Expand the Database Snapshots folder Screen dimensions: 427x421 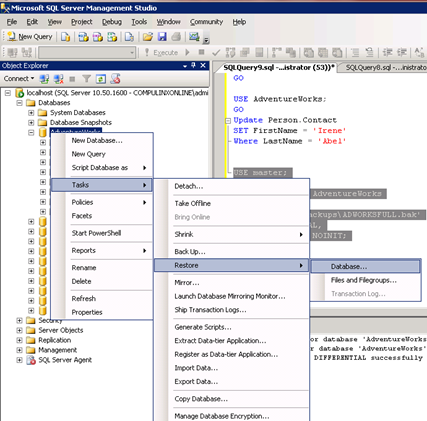[31, 122]
